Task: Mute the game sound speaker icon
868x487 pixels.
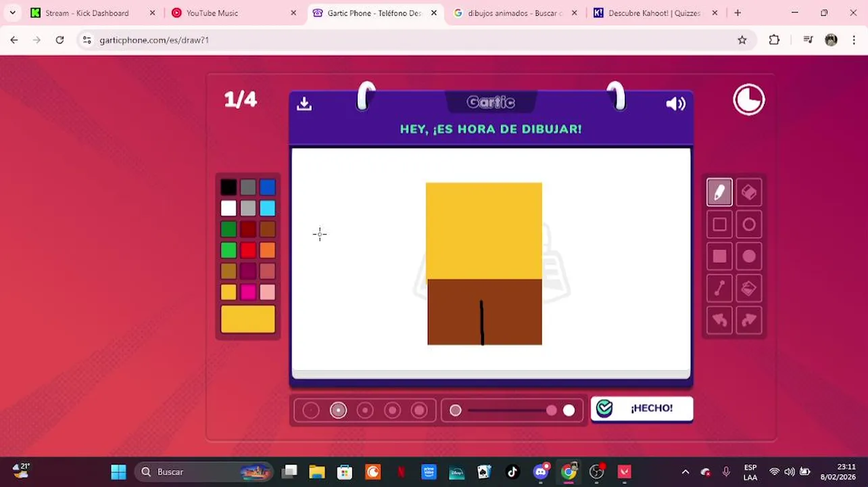Action: coord(676,103)
